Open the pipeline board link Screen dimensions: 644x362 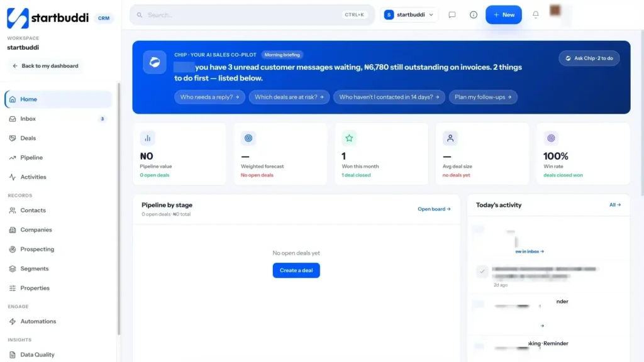[434, 209]
